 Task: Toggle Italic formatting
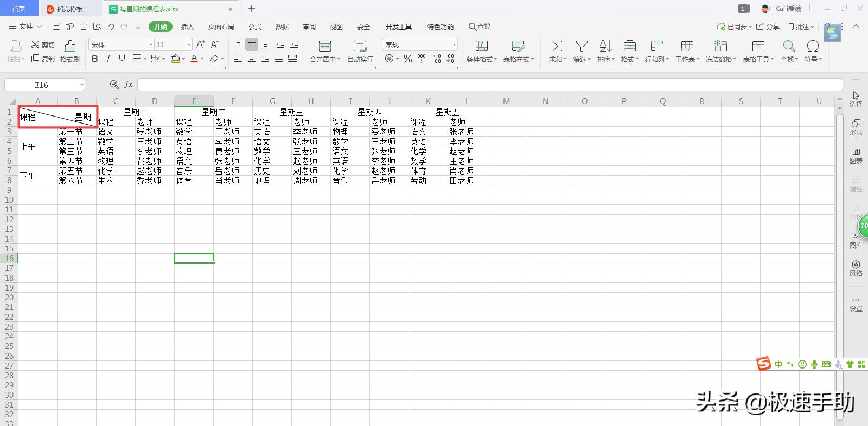[x=108, y=59]
